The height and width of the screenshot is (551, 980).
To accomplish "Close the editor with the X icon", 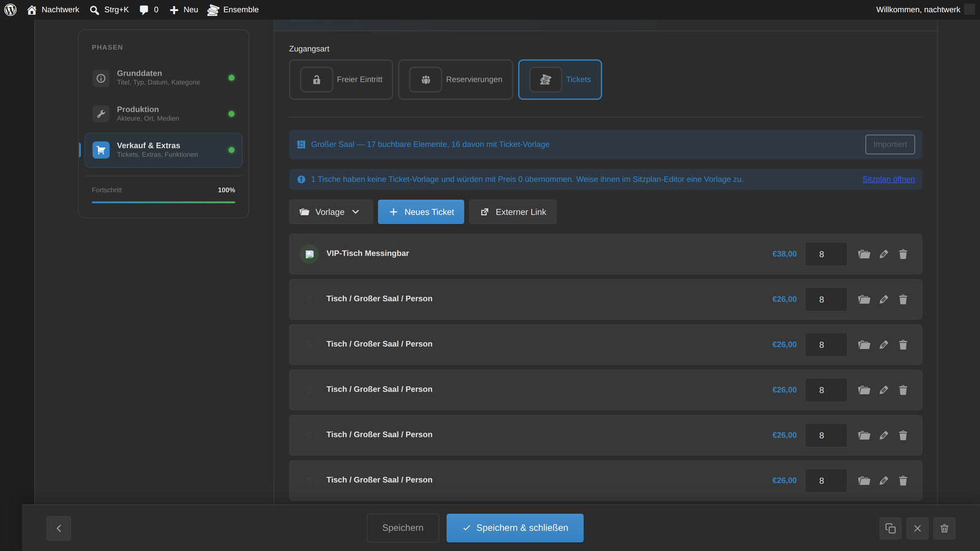I will 918,528.
